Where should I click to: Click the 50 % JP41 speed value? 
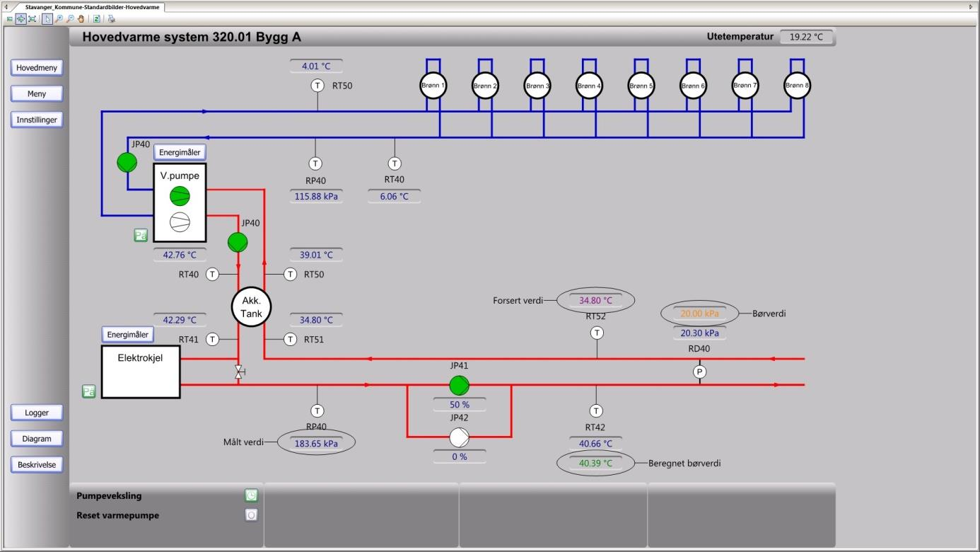(x=460, y=405)
